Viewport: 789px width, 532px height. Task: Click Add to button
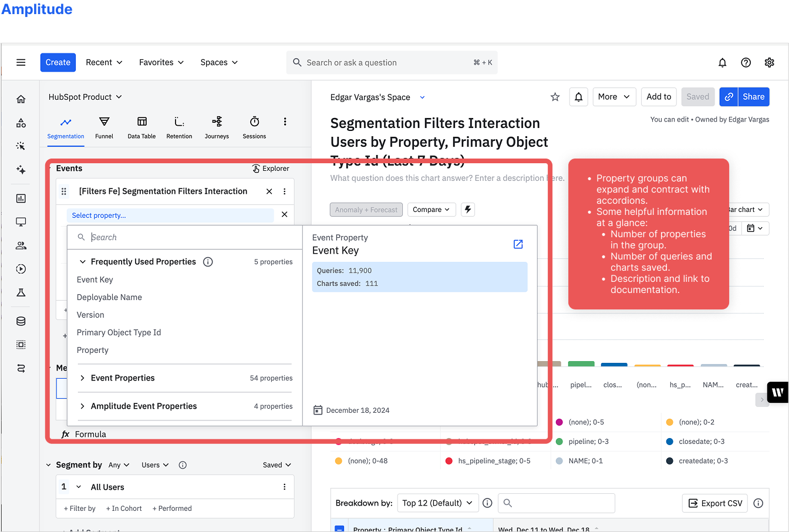(659, 97)
